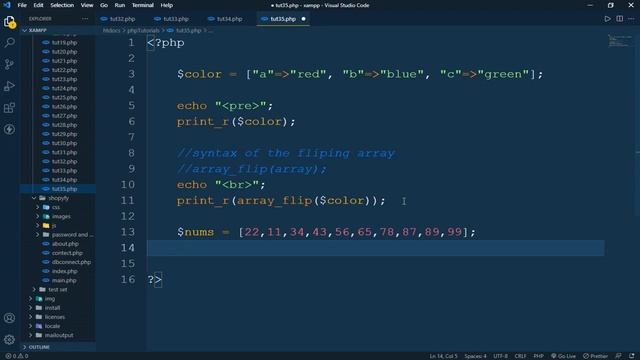This screenshot has height=360, width=640.
Task: Open the Manage gear icon
Action: point(9,340)
